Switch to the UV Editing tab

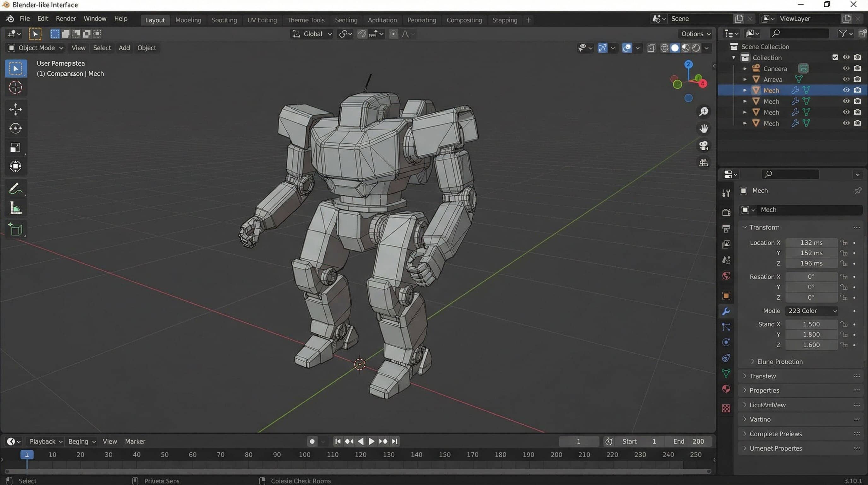tap(262, 20)
